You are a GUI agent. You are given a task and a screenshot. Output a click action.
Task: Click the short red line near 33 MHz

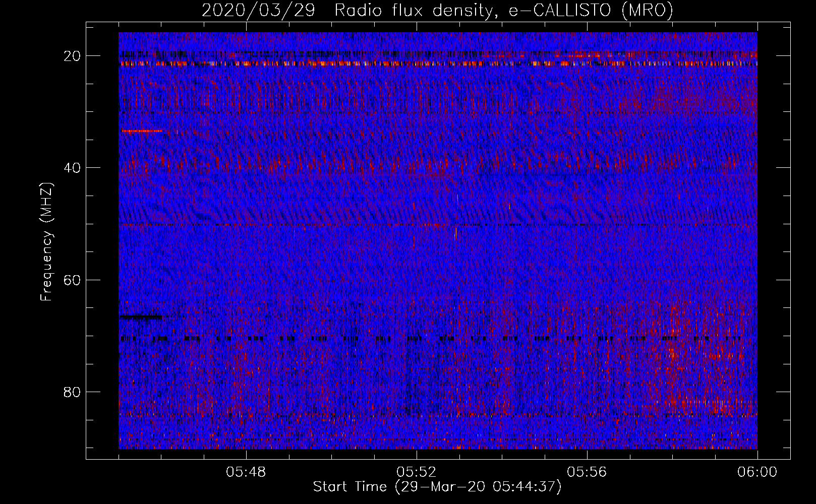click(x=142, y=131)
